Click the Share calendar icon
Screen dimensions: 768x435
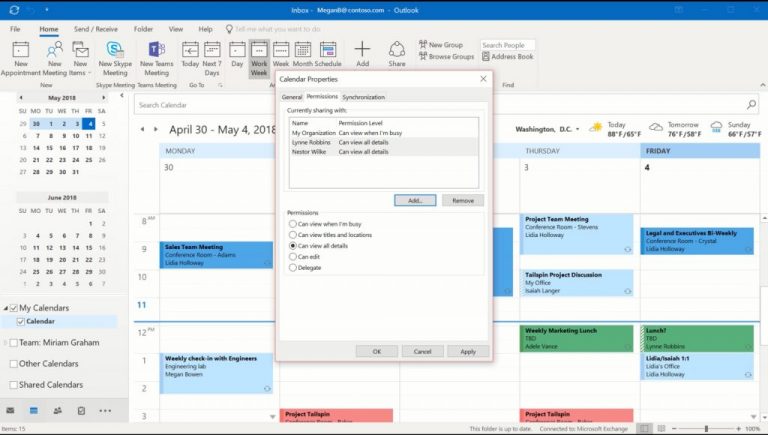point(397,49)
